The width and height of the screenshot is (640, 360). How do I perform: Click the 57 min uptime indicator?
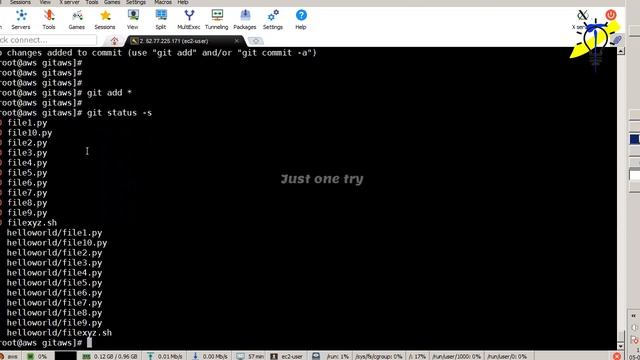pyautogui.click(x=251, y=356)
